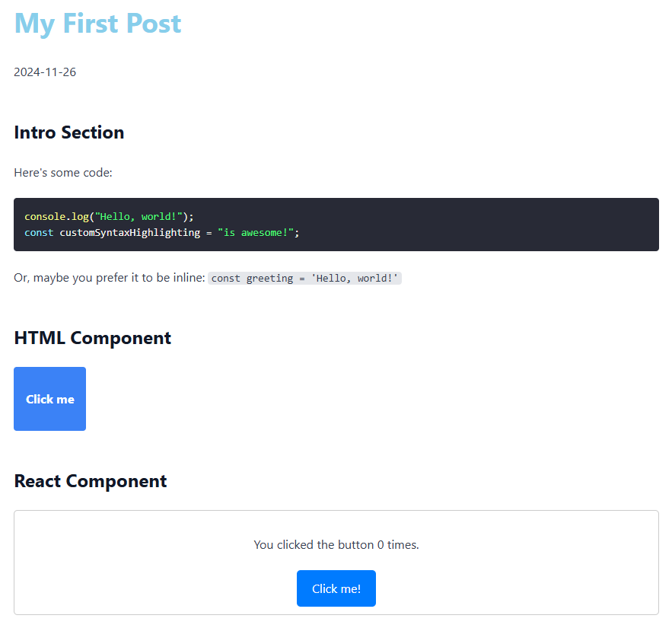Click the "log" method name in the code
Image resolution: width=672 pixels, height=628 pixels.
80,217
